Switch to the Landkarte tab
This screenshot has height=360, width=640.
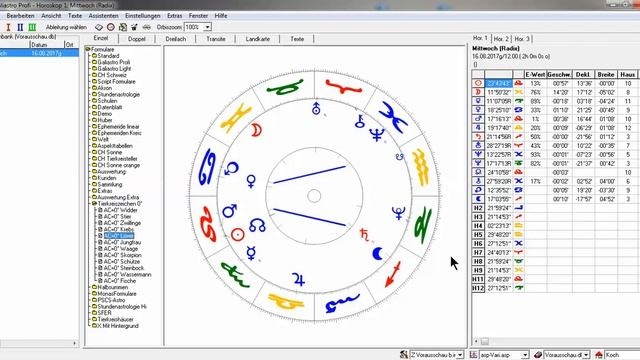(x=258, y=39)
